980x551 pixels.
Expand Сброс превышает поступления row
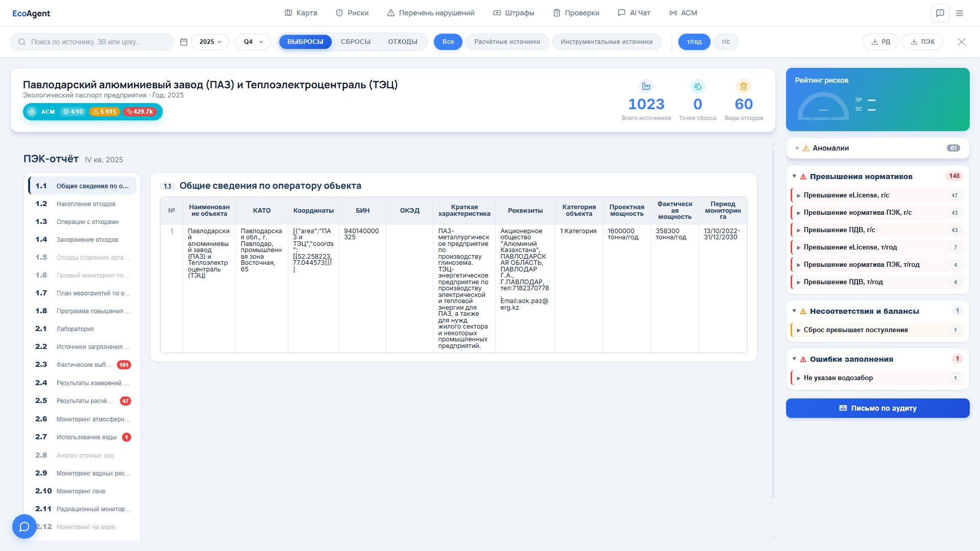tap(878, 330)
